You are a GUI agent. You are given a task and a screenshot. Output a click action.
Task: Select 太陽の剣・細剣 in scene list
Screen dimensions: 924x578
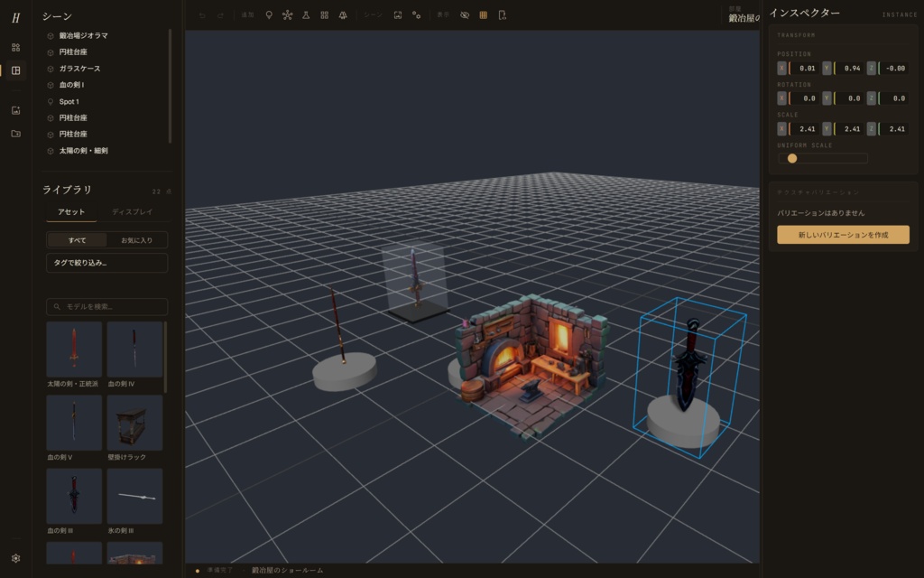click(83, 151)
